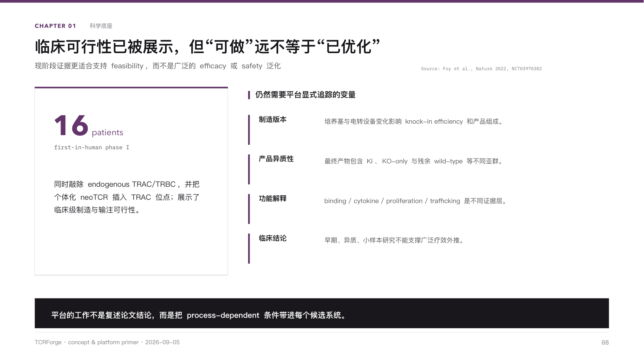644x362 pixels.
Task: Click the CHAPTER 01 label
Action: pyautogui.click(x=55, y=26)
